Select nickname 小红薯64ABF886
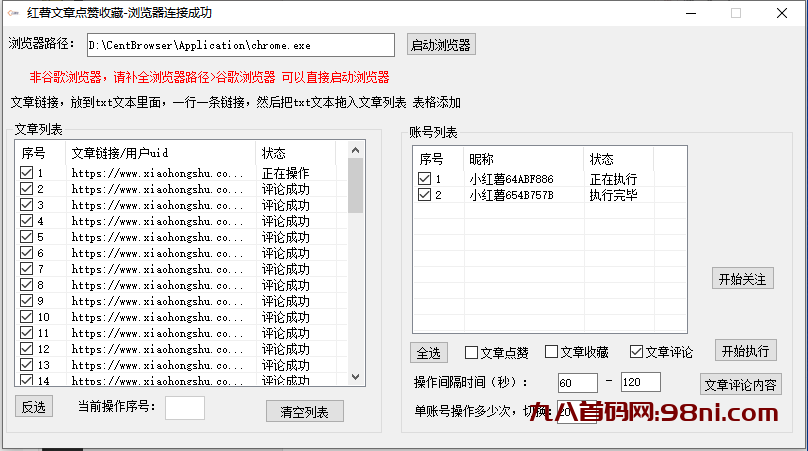Image resolution: width=808 pixels, height=451 pixels. click(x=511, y=179)
